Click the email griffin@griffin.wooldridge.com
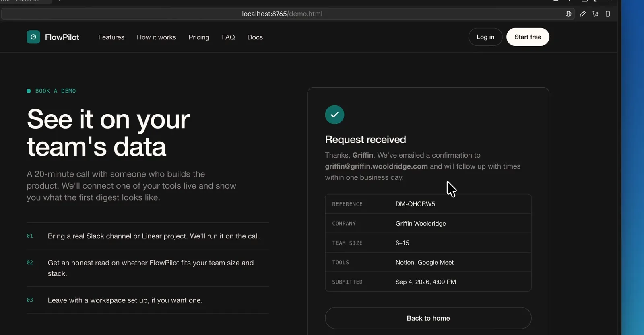 coord(376,166)
